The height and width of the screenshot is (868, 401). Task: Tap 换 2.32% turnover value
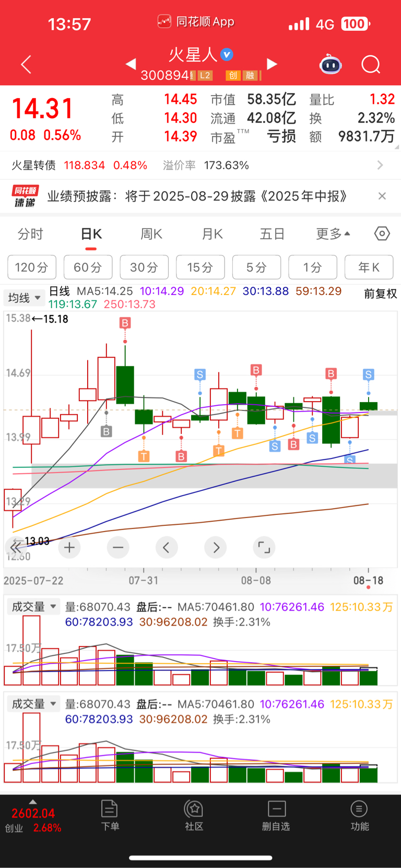click(376, 118)
